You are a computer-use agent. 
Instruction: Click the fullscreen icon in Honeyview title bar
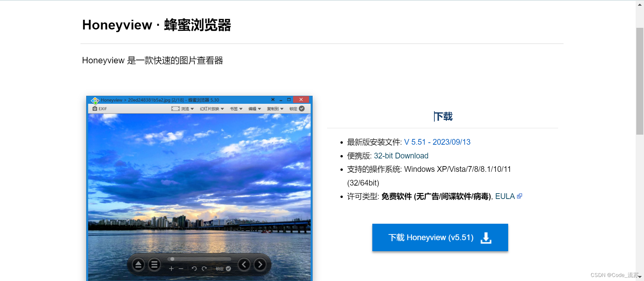pos(273,100)
